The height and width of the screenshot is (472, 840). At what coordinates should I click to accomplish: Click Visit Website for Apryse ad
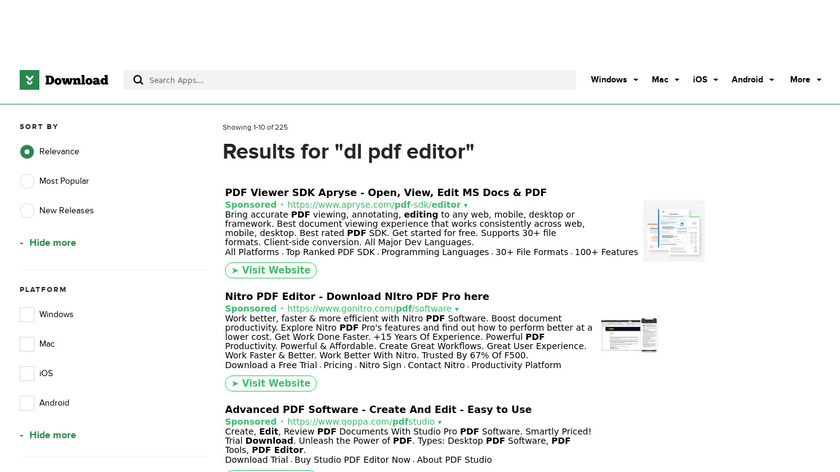tap(271, 270)
